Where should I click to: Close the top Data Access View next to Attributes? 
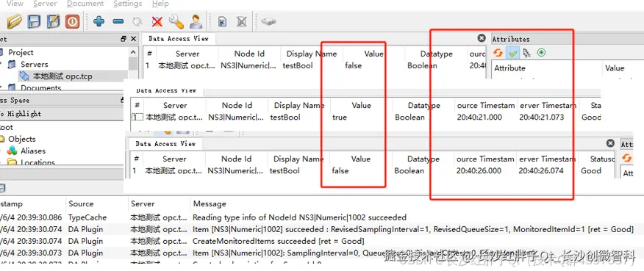click(482, 38)
